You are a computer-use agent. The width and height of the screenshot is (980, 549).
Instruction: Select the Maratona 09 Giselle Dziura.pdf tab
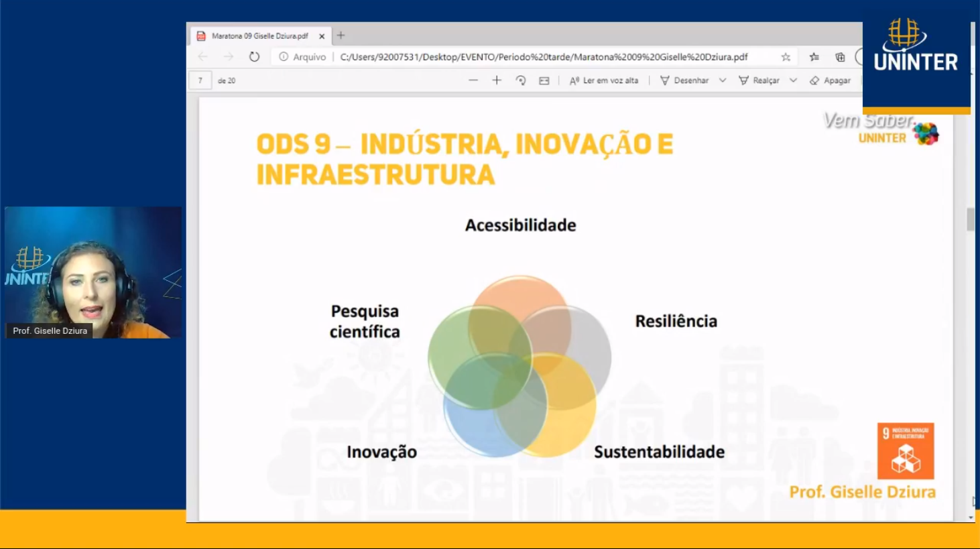tap(259, 36)
